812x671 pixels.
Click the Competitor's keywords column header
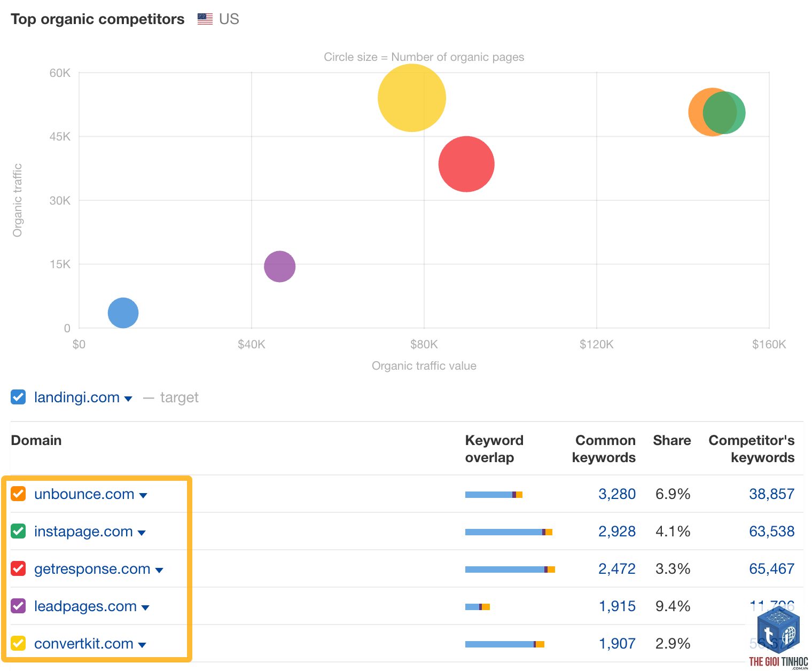(x=752, y=449)
